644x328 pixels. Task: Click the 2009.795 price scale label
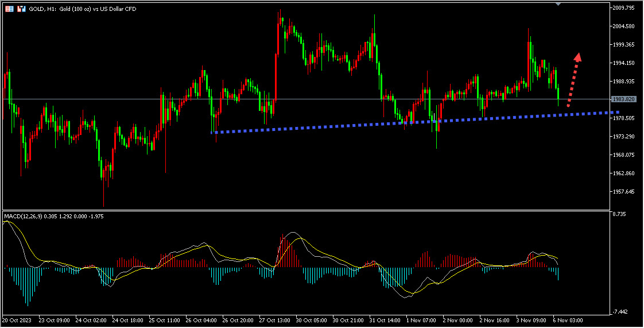[x=624, y=8]
